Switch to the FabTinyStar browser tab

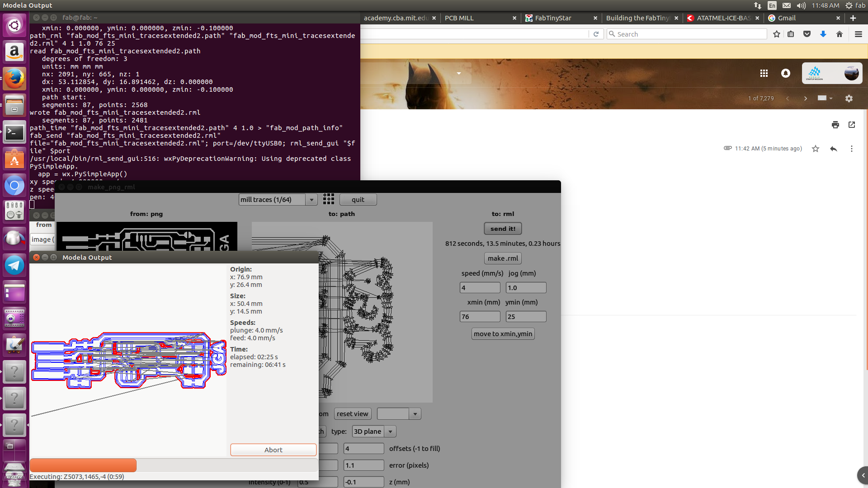click(553, 18)
